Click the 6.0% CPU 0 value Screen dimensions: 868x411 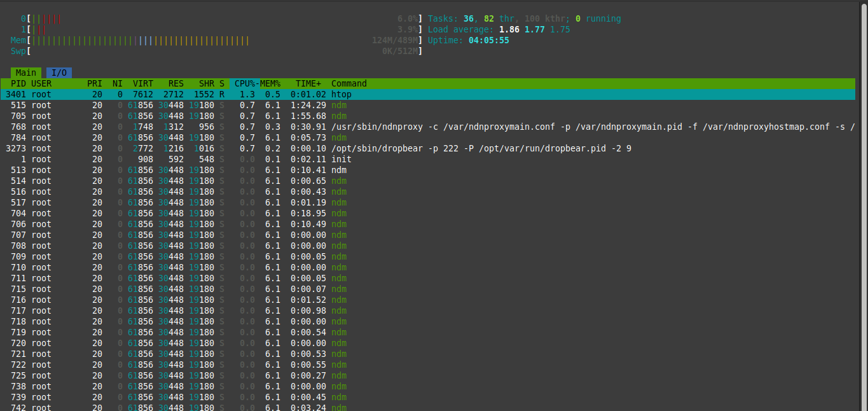tap(408, 19)
